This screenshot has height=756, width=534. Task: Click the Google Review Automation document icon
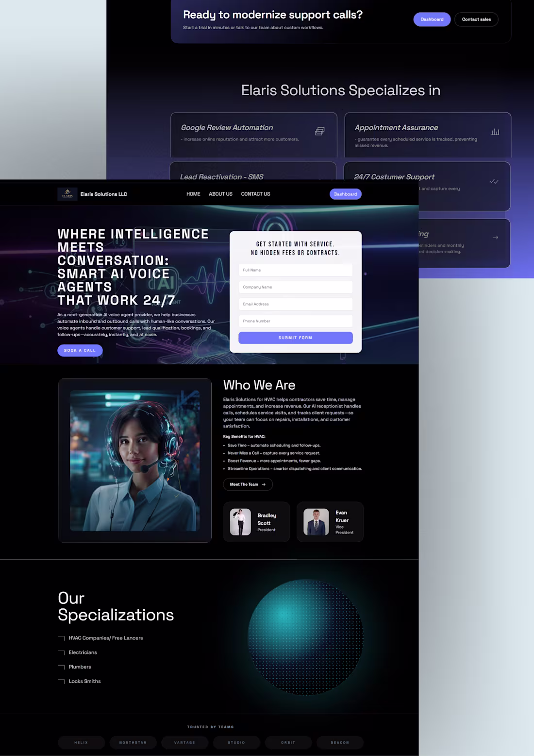(319, 131)
